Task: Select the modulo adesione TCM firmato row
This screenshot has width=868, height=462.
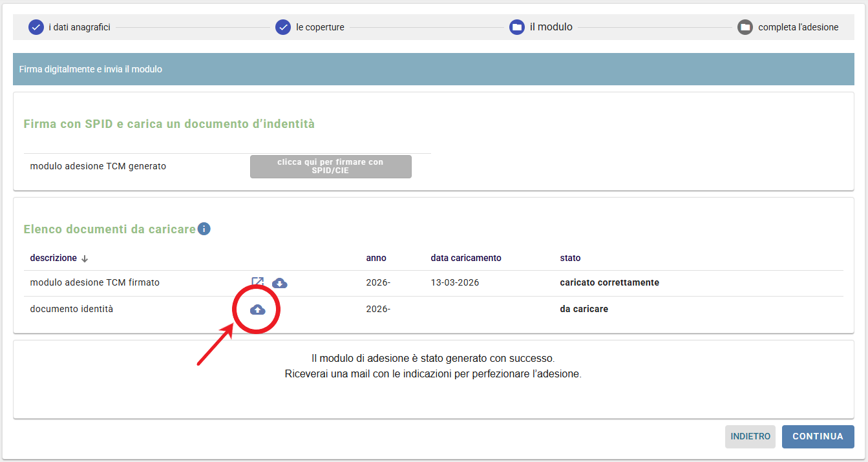Action: (94, 283)
